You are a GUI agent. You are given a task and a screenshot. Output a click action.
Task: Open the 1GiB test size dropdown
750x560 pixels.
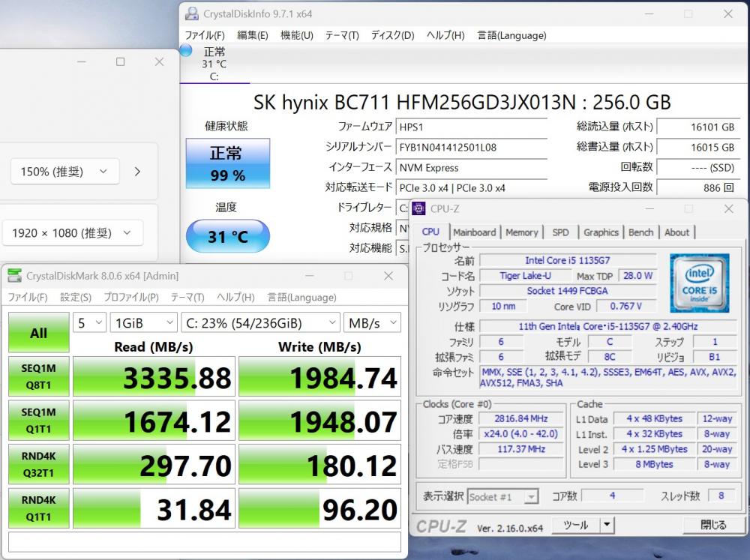(143, 322)
